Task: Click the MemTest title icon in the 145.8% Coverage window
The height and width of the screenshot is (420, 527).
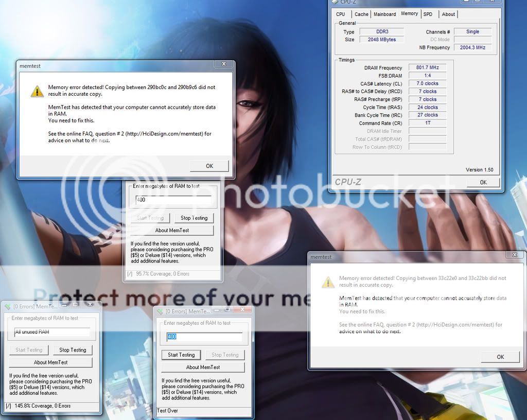Action: point(7,306)
